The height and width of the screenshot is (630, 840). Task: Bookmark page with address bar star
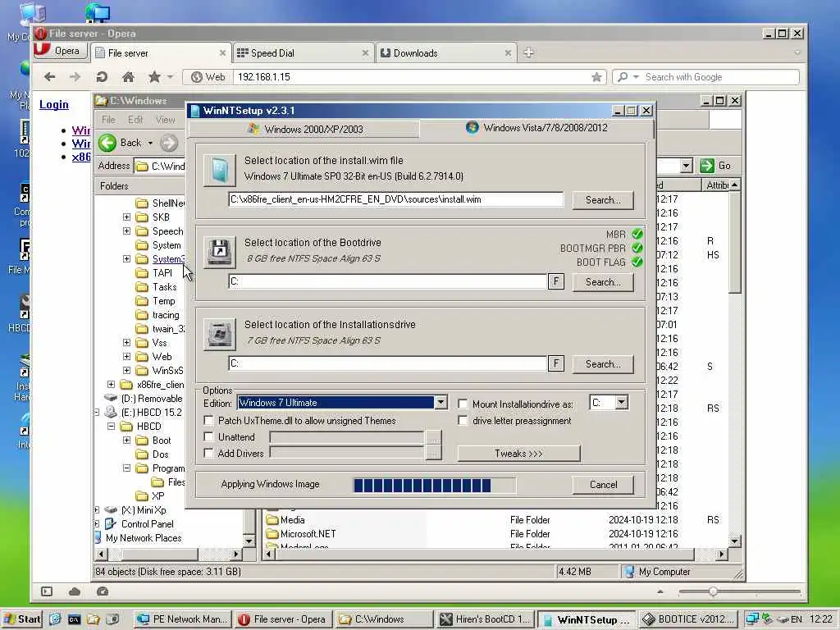(x=596, y=77)
